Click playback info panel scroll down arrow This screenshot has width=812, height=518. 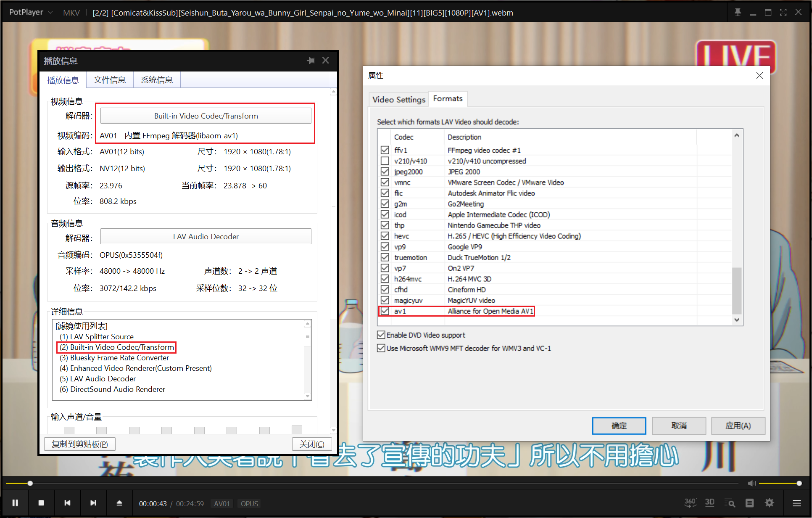click(334, 430)
